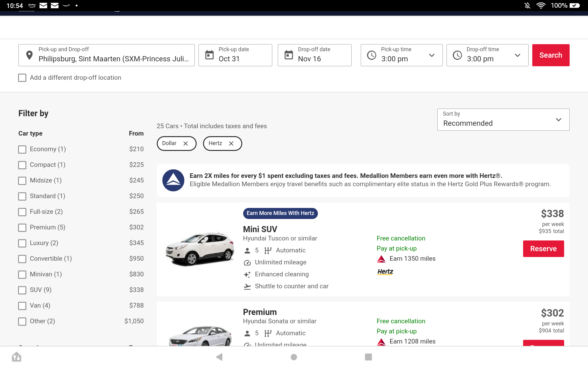
Task: Tap the Pick-up and Drop-off location field
Action: [x=107, y=55]
